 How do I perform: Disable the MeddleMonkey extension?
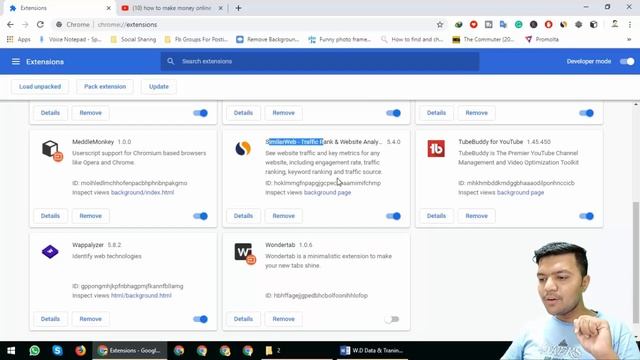pos(200,216)
